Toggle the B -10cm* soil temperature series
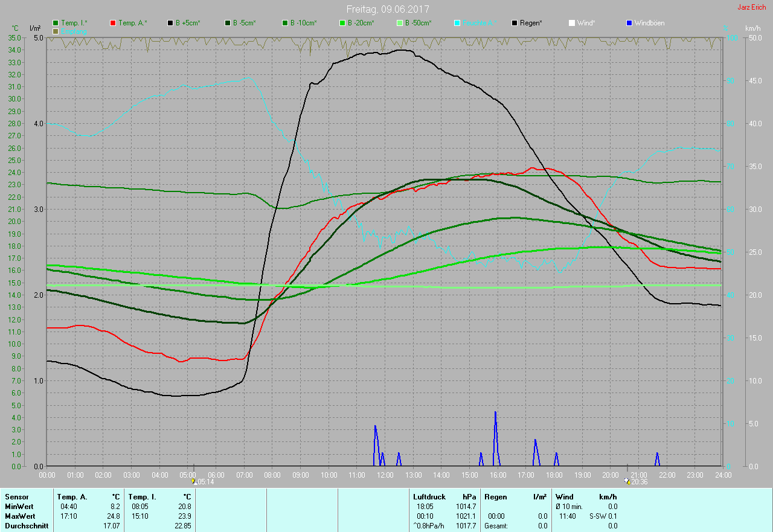This screenshot has width=773, height=532. point(285,23)
